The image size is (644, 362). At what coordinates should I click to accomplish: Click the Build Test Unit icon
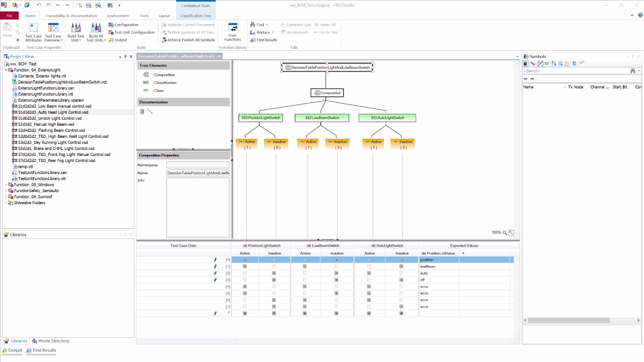[76, 28]
